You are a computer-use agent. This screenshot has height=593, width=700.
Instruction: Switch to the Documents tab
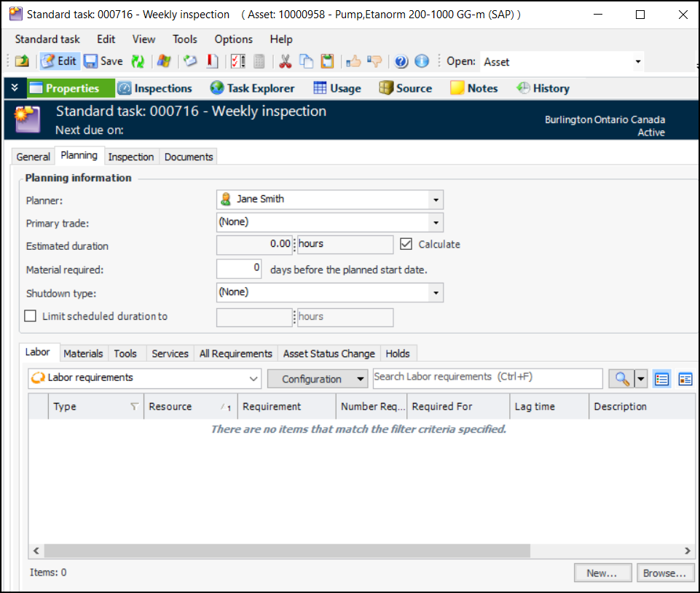click(x=189, y=157)
